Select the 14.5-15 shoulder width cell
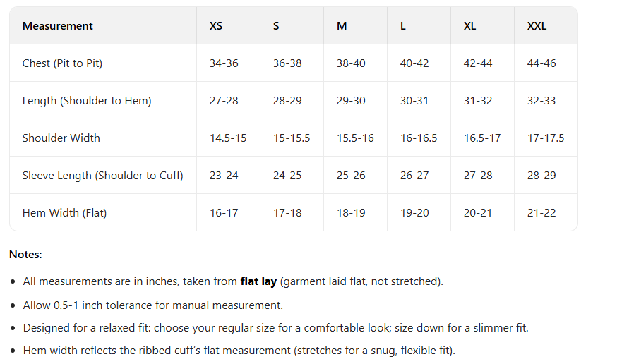Viewport: 629px width, 364px height. click(228, 138)
